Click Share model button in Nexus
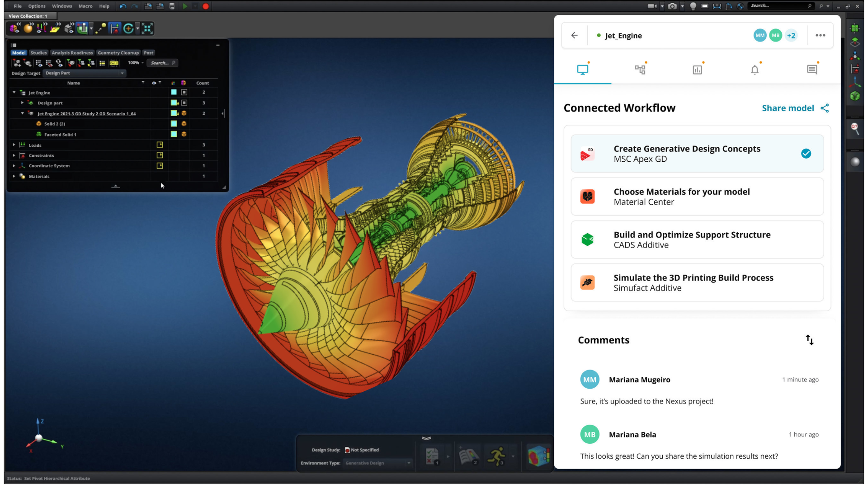 coord(795,108)
